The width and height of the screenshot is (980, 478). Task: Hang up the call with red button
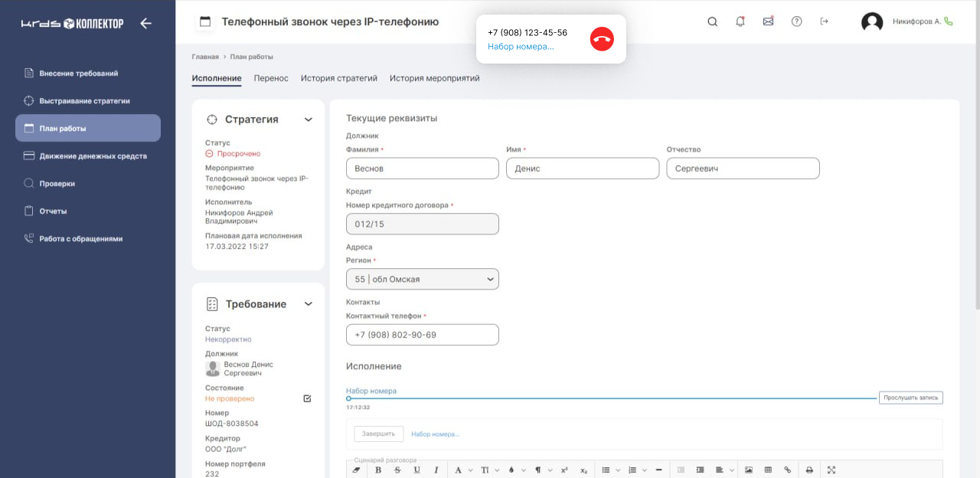point(602,39)
